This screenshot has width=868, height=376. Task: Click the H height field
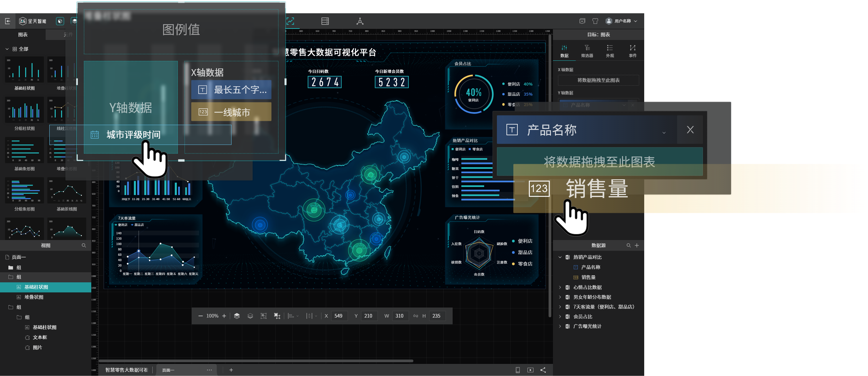coord(437,316)
